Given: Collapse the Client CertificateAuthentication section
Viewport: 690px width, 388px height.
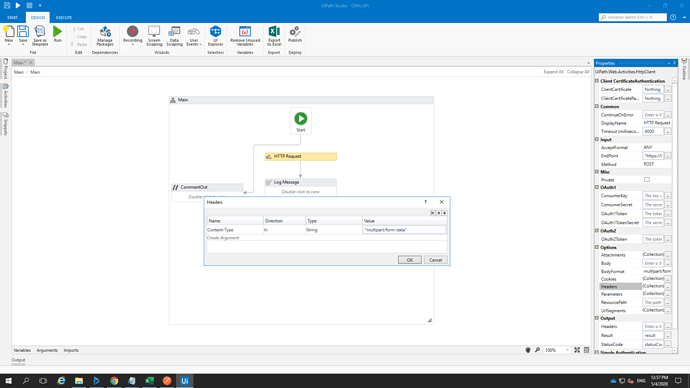Looking at the screenshot, I should pos(597,81).
